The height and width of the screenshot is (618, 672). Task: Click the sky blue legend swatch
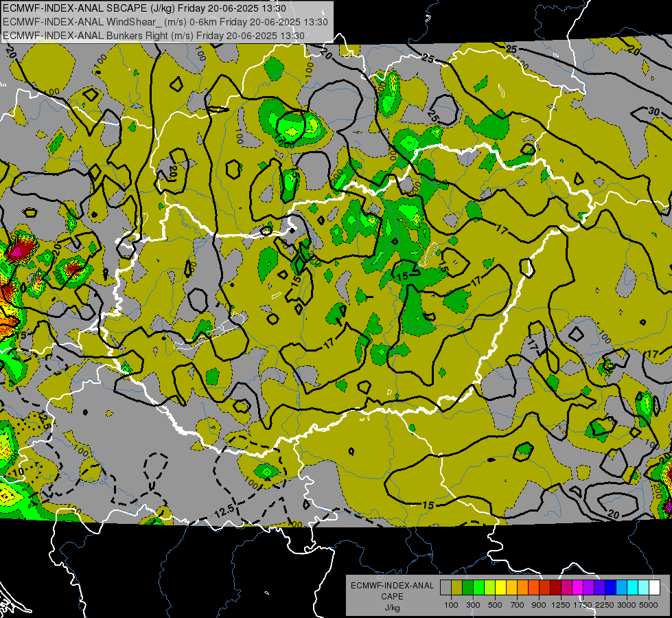pos(621,588)
